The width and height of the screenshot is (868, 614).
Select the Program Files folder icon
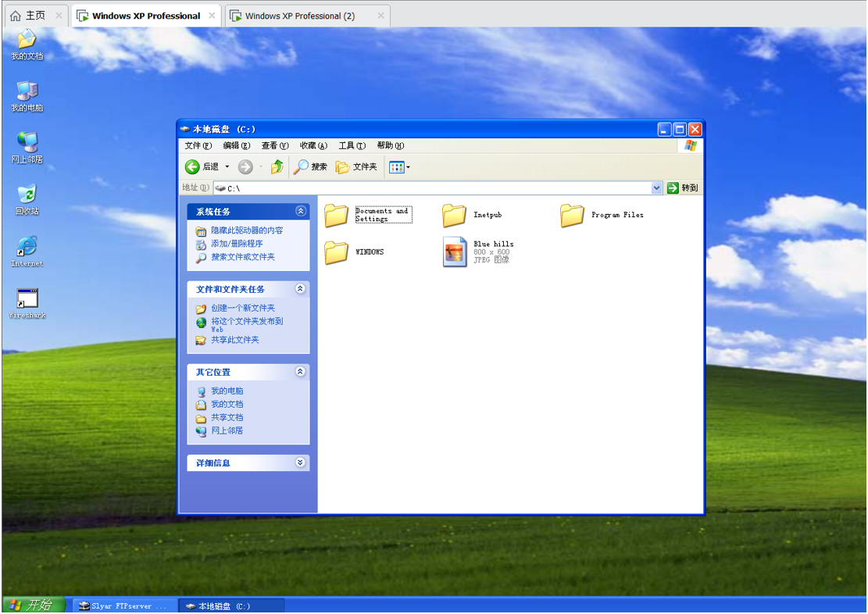tap(572, 216)
